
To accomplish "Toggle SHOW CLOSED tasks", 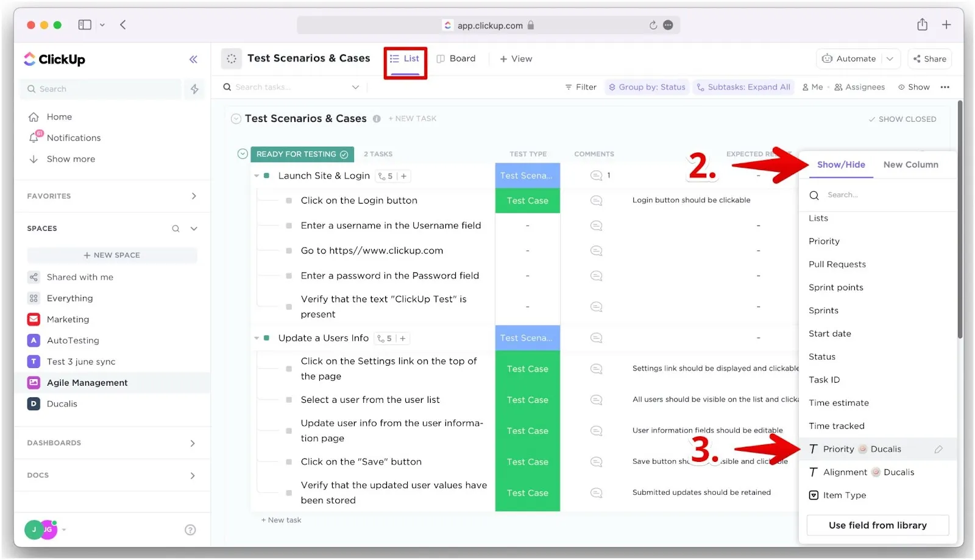I will pos(903,119).
